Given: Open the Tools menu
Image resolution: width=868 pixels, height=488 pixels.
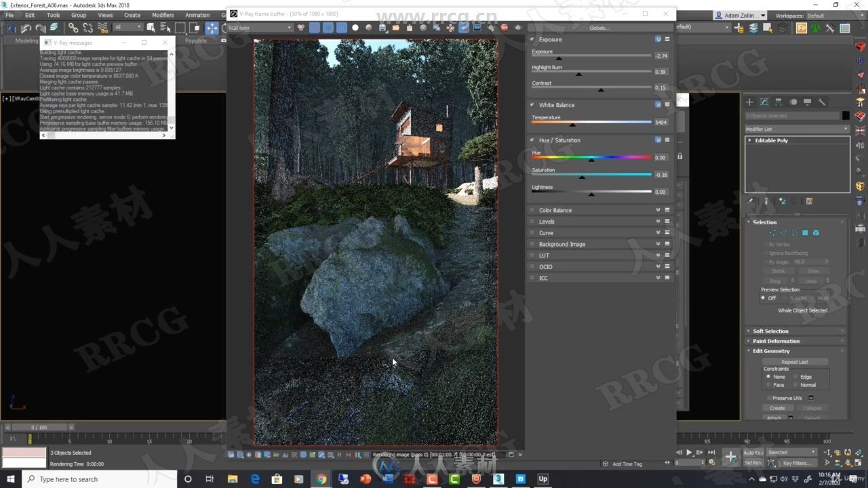Looking at the screenshot, I should click(53, 15).
